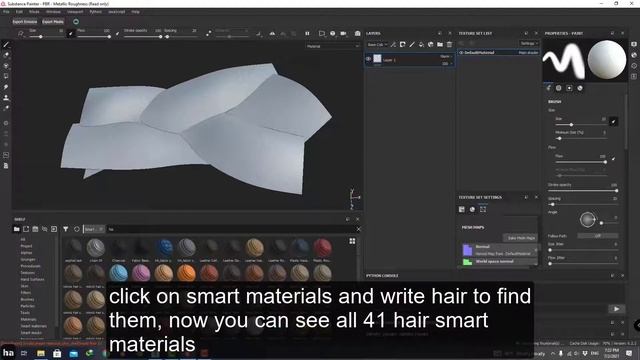Click the shelf folder icon
The width and height of the screenshot is (640, 360).
coord(17,229)
